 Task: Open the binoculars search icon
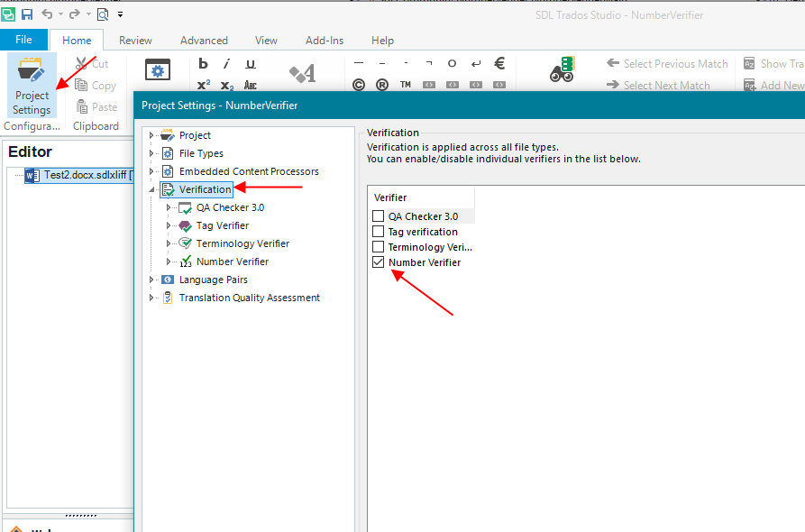[563, 69]
